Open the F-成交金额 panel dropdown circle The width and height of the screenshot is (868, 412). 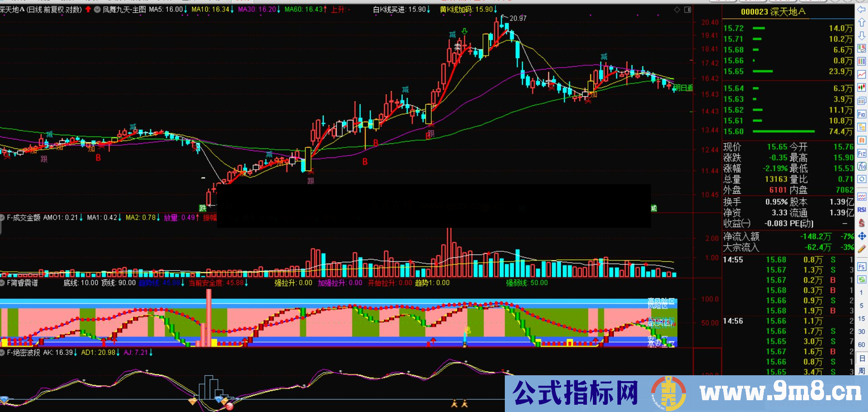point(2,217)
